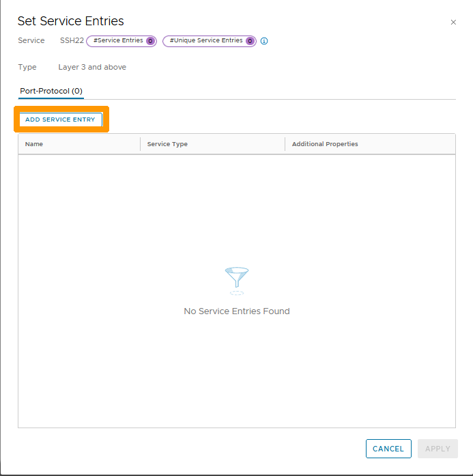Image resolution: width=473 pixels, height=476 pixels.
Task: Click the purple count in #Service Entries badge
Action: tap(150, 41)
